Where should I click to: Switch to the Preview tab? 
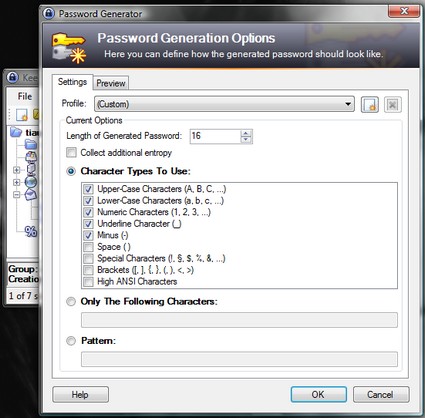111,83
